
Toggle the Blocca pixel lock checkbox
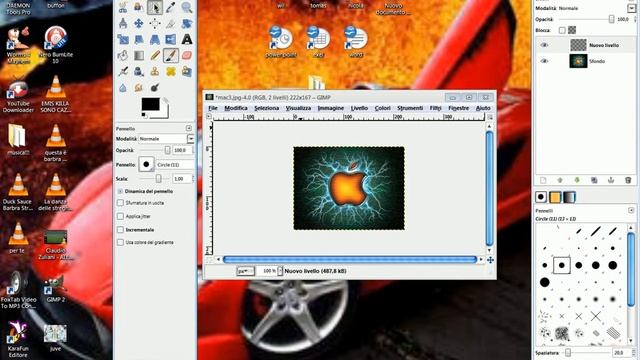click(x=562, y=30)
